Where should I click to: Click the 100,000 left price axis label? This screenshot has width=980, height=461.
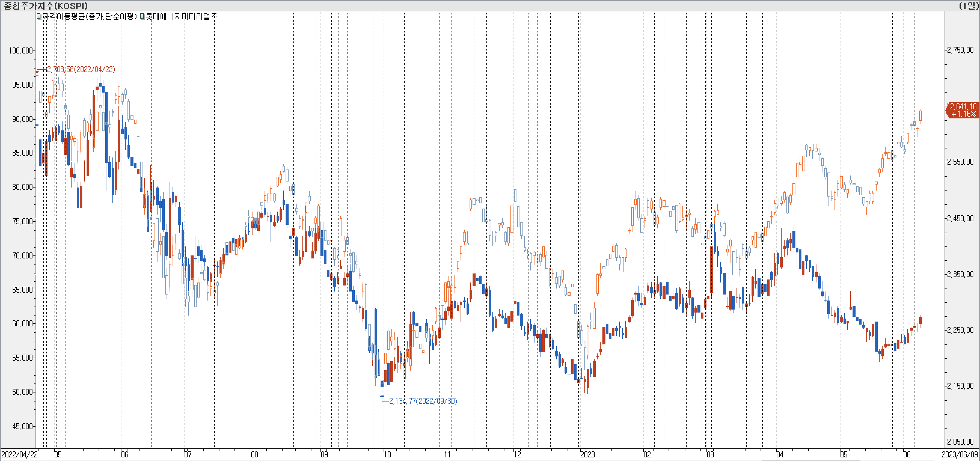coord(20,50)
